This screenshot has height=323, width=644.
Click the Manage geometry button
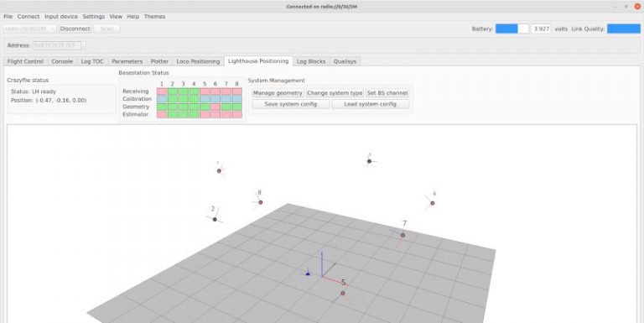278,93
